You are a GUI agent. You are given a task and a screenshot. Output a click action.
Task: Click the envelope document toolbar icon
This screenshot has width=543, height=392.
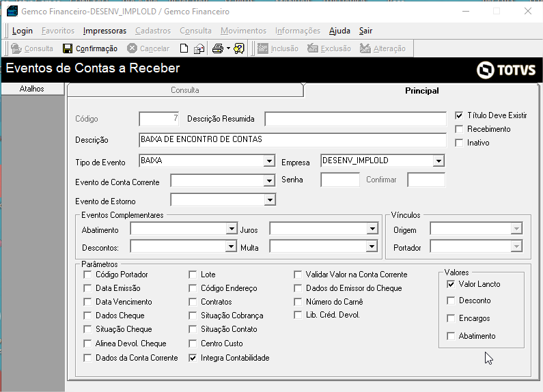[x=199, y=48]
